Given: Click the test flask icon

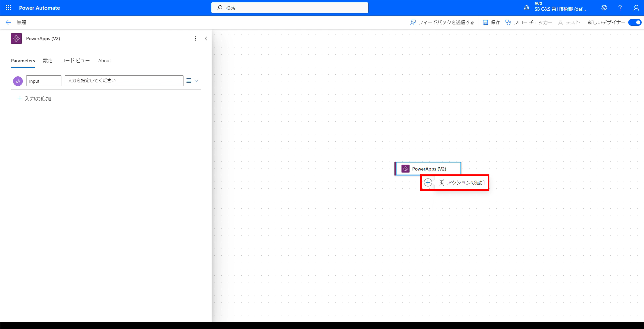Looking at the screenshot, I should click(x=561, y=23).
